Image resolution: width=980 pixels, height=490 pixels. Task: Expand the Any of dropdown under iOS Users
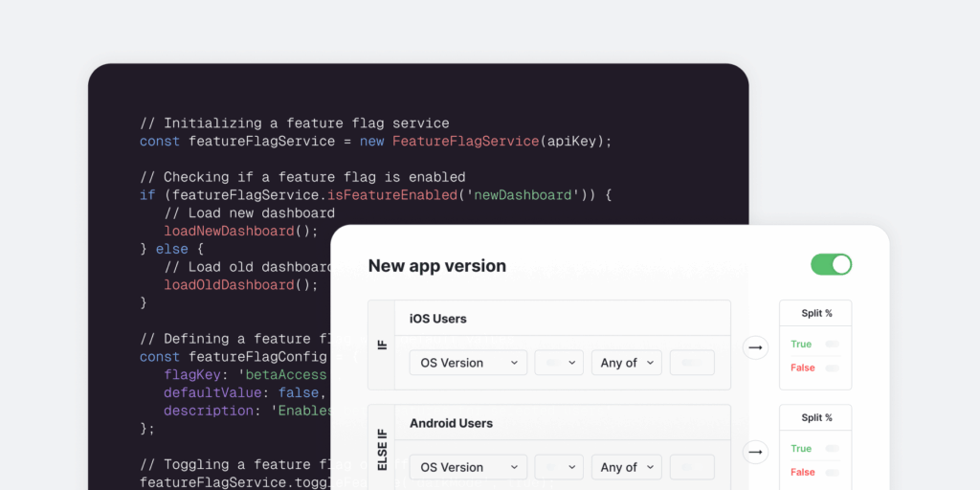pyautogui.click(x=626, y=363)
